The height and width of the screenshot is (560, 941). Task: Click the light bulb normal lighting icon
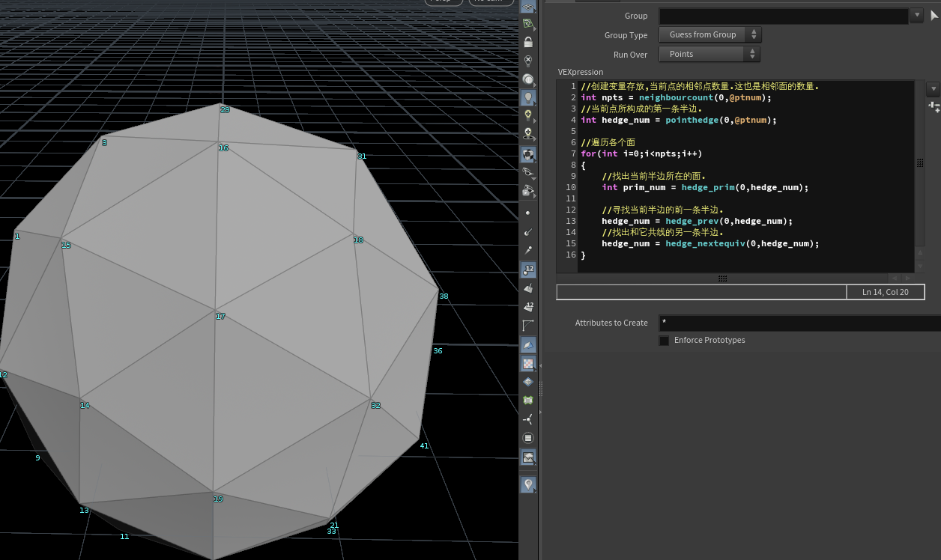click(x=528, y=97)
